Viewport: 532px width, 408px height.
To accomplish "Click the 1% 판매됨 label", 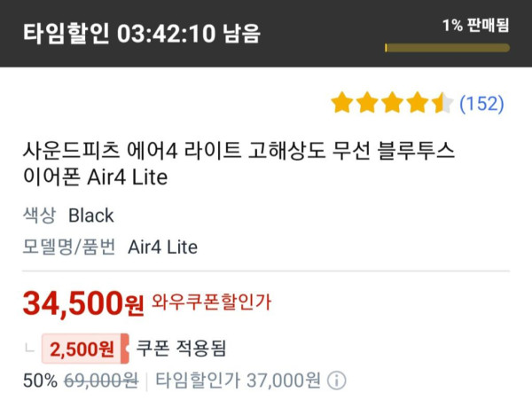I will point(475,25).
